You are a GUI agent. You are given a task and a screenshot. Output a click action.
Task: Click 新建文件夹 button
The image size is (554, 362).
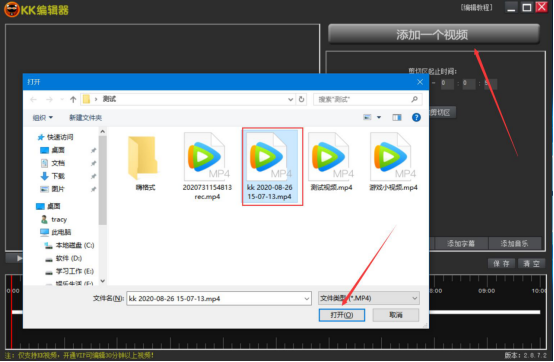point(86,118)
